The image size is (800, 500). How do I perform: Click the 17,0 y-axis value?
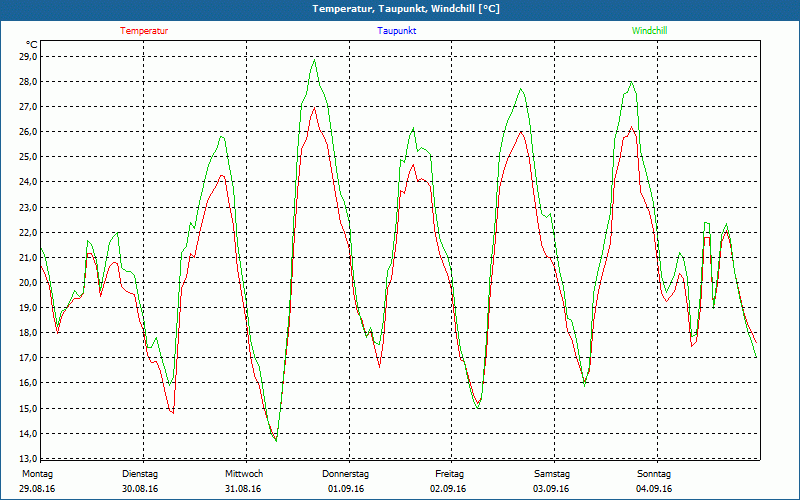pos(28,358)
